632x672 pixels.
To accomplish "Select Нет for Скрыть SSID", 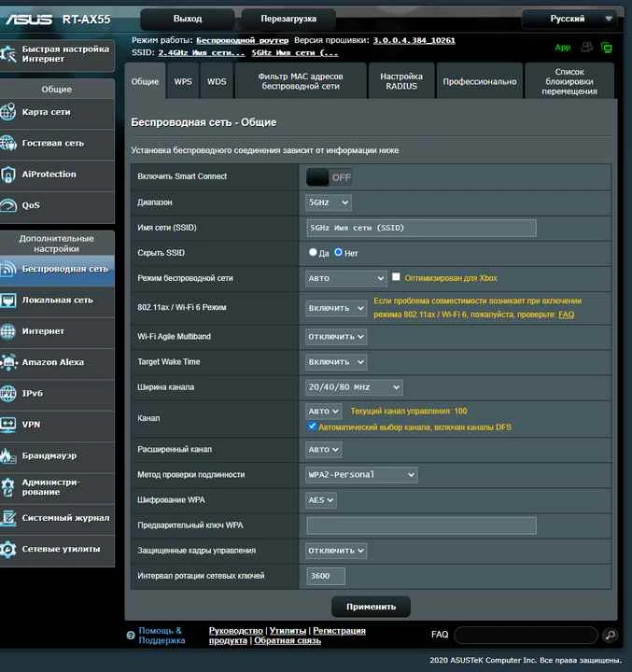I will 338,252.
